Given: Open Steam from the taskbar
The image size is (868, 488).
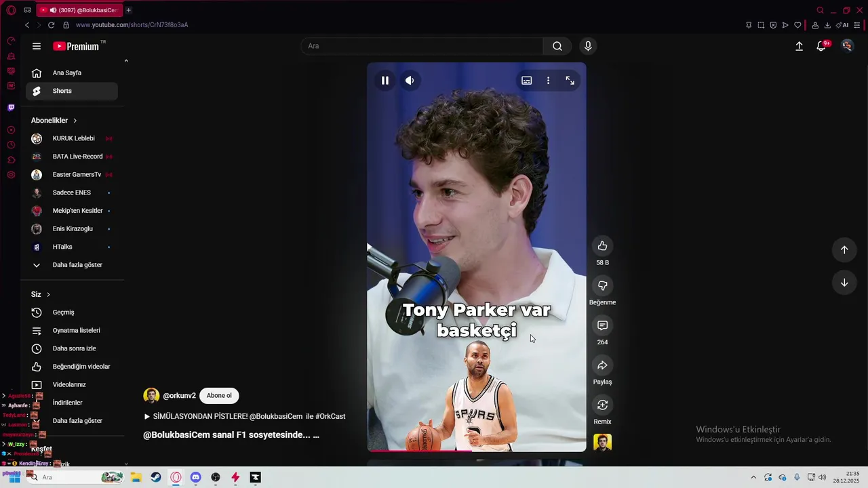Looking at the screenshot, I should click(156, 477).
